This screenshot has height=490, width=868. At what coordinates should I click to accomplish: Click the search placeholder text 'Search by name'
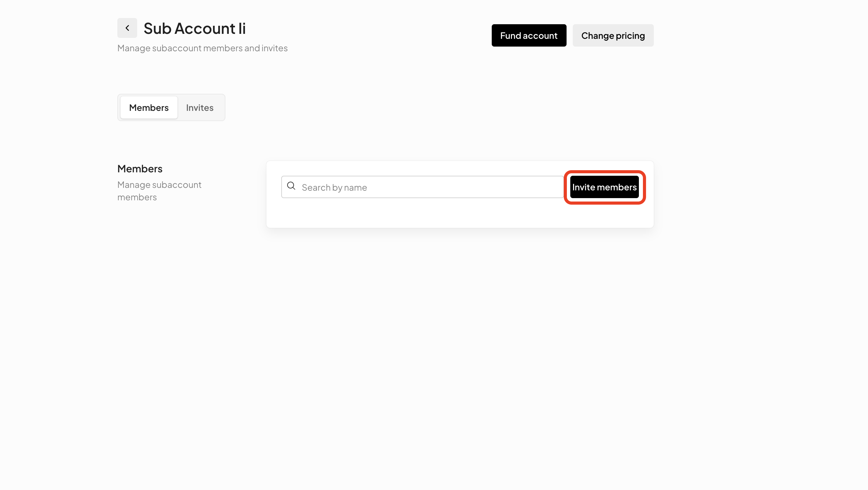coord(334,187)
